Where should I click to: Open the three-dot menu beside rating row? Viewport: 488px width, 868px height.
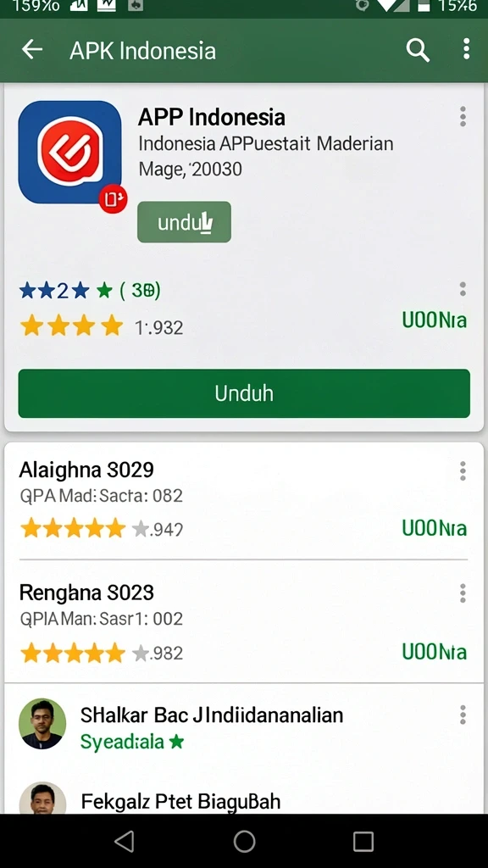point(463,289)
